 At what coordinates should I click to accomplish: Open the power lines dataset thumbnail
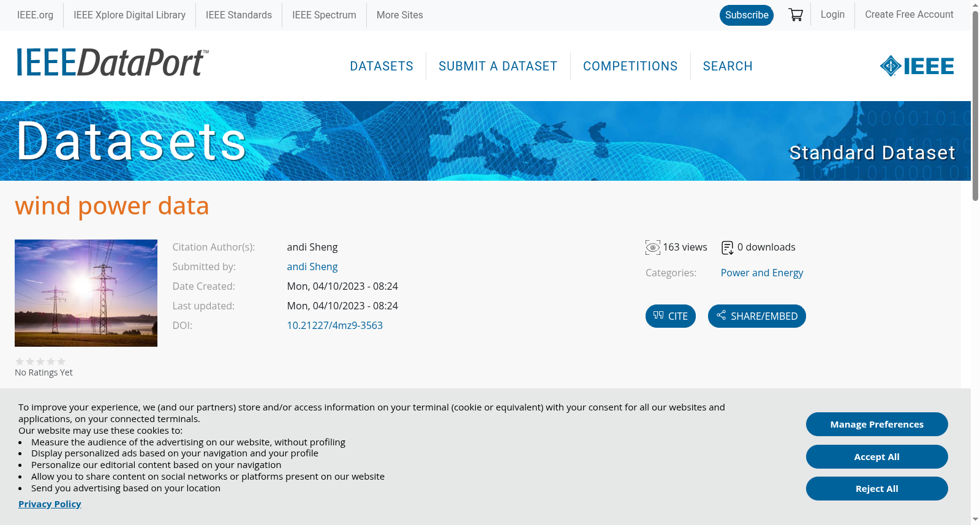tap(86, 293)
